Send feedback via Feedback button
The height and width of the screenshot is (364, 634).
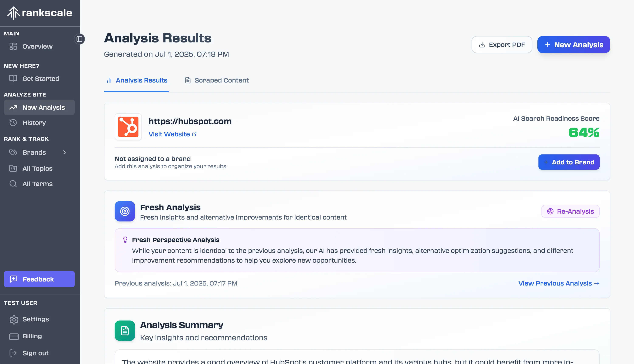click(39, 279)
